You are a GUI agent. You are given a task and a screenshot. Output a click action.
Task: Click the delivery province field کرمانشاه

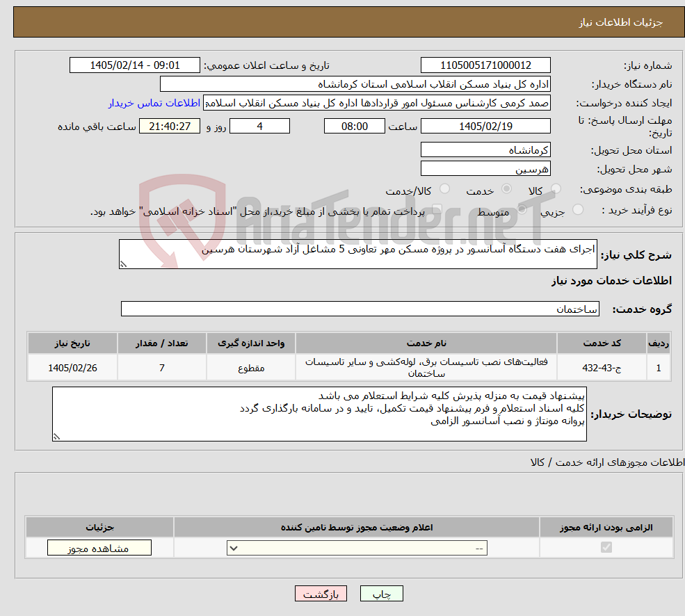coord(485,150)
